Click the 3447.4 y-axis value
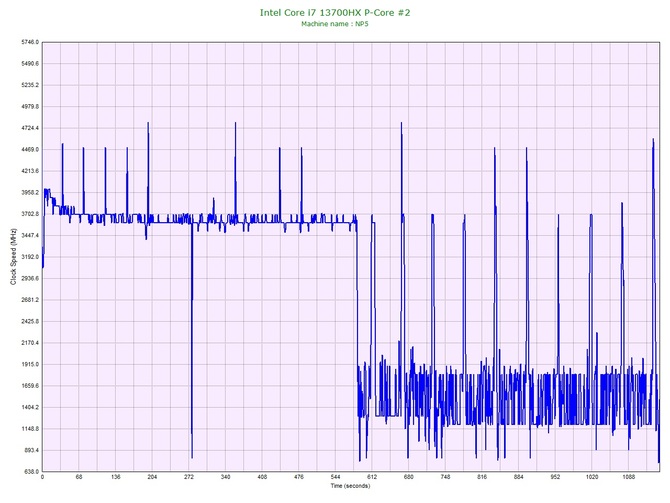Screen dimensions: 670x503 (30, 235)
